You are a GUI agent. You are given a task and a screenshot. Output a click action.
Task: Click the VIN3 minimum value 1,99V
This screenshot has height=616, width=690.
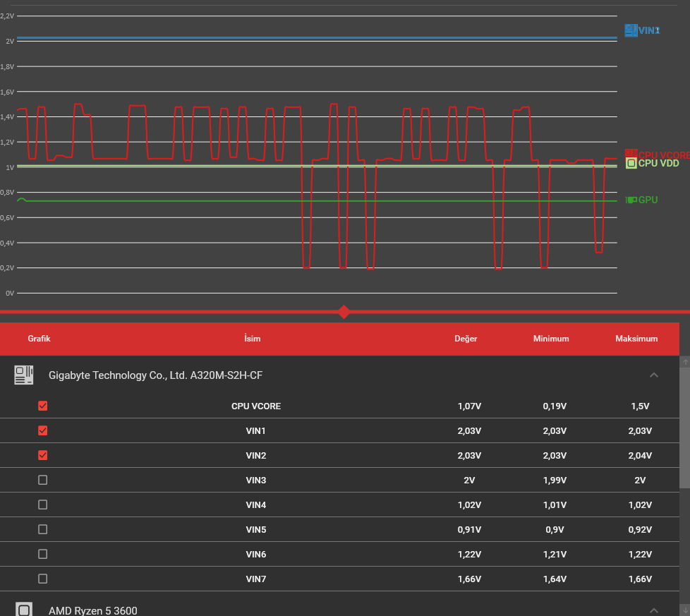click(555, 480)
